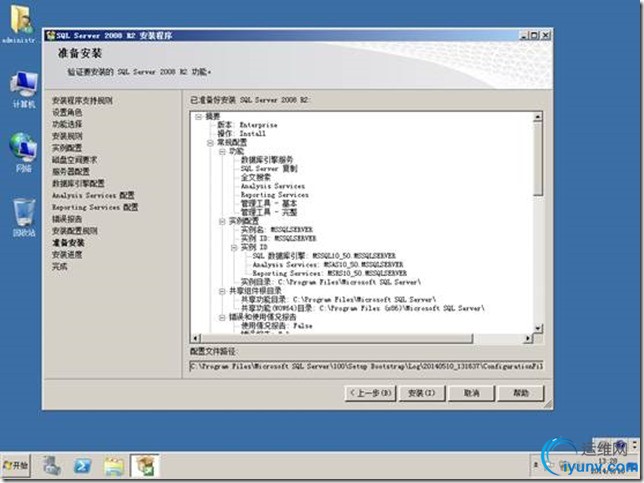Click the Cancel (取消) button
This screenshot has height=483, width=644.
click(471, 393)
